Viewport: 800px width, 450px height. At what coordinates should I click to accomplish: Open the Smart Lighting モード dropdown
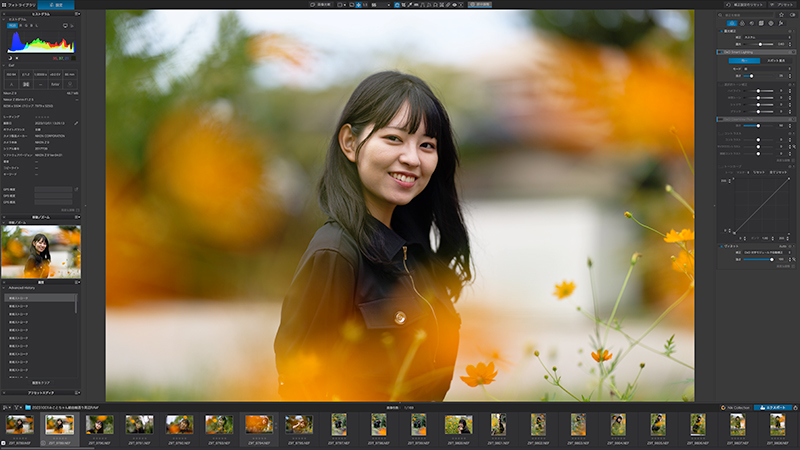767,68
